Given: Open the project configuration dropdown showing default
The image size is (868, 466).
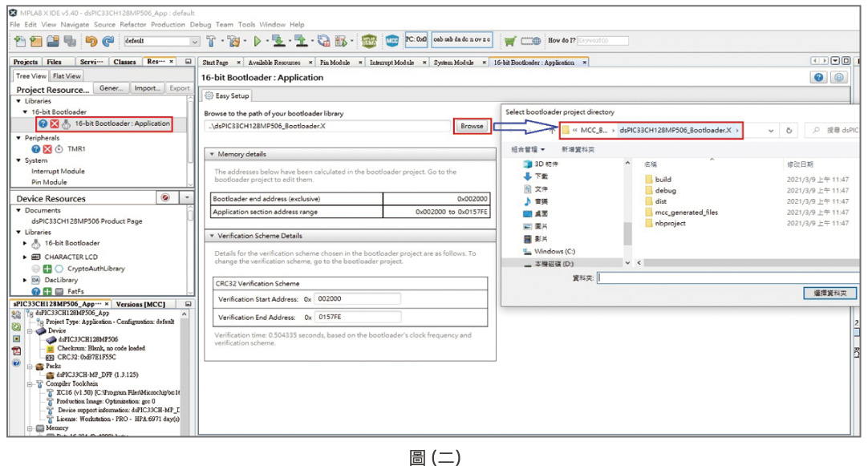Looking at the screenshot, I should coord(194,41).
